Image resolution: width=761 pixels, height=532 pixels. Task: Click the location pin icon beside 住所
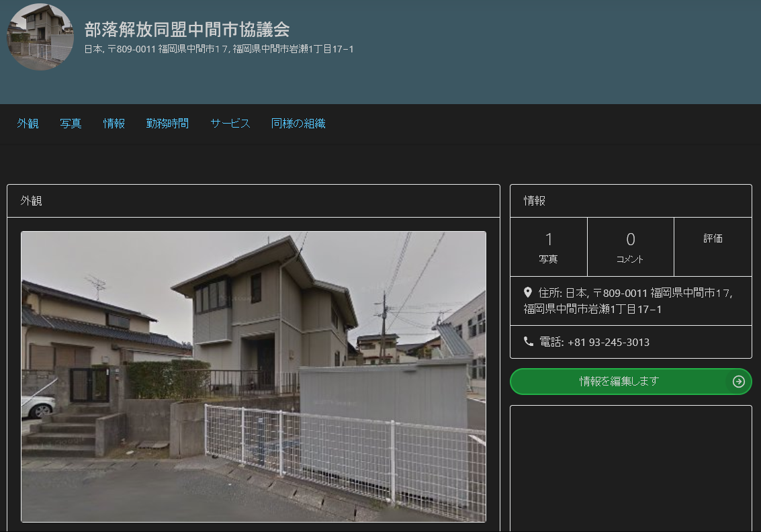click(528, 293)
